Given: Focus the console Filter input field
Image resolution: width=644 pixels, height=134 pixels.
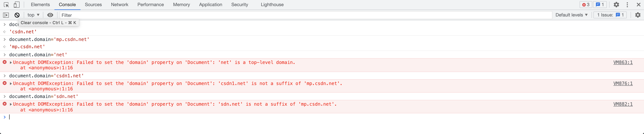Looking at the screenshot, I should (306, 15).
